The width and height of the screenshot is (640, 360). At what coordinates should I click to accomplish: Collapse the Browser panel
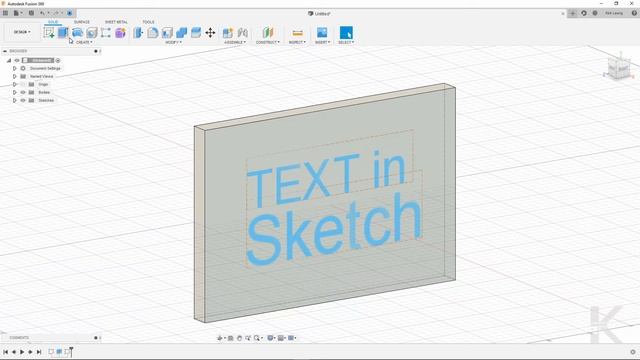click(5, 51)
